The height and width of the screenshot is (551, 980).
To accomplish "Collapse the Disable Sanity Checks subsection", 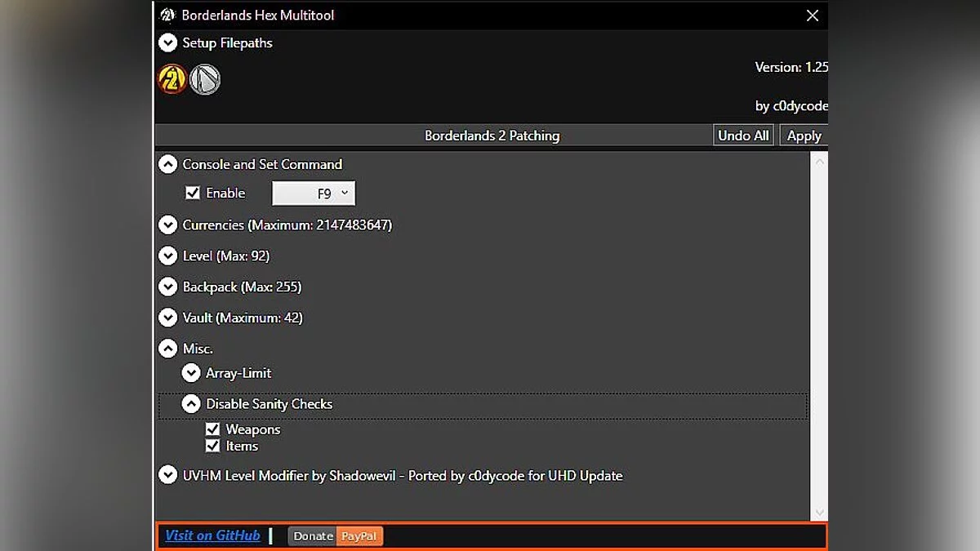I will pos(191,404).
